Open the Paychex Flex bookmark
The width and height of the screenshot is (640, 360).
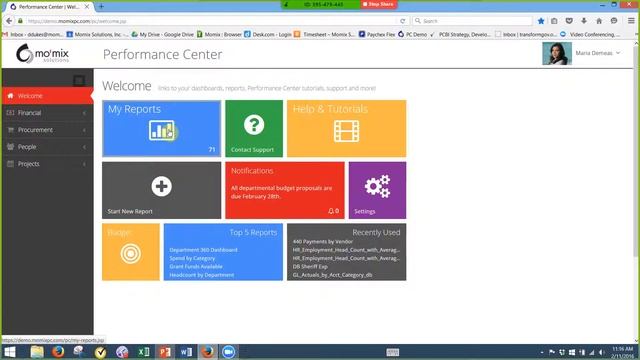(x=377, y=35)
